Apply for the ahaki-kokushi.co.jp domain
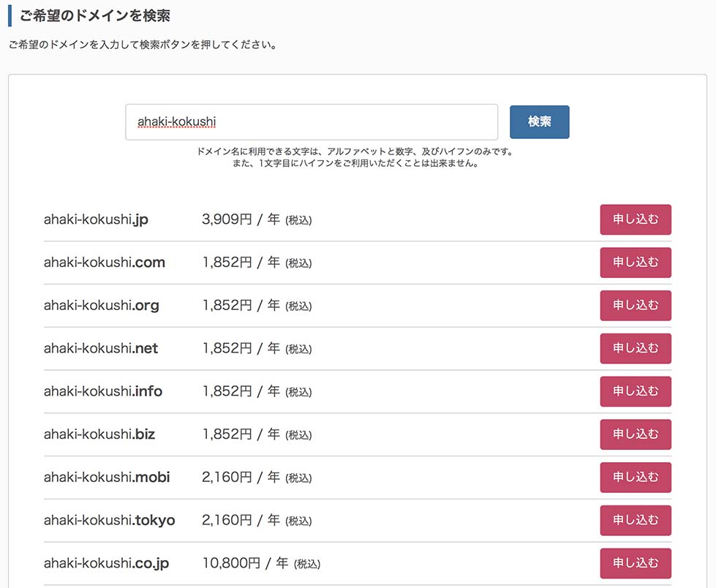This screenshot has width=716, height=588. click(635, 563)
